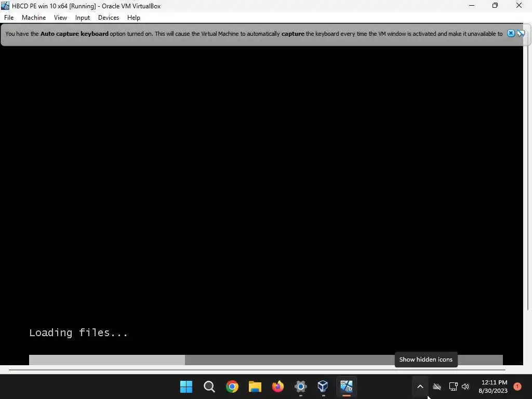Open the Devices menu
Viewport: 532px width, 399px height.
tap(109, 18)
